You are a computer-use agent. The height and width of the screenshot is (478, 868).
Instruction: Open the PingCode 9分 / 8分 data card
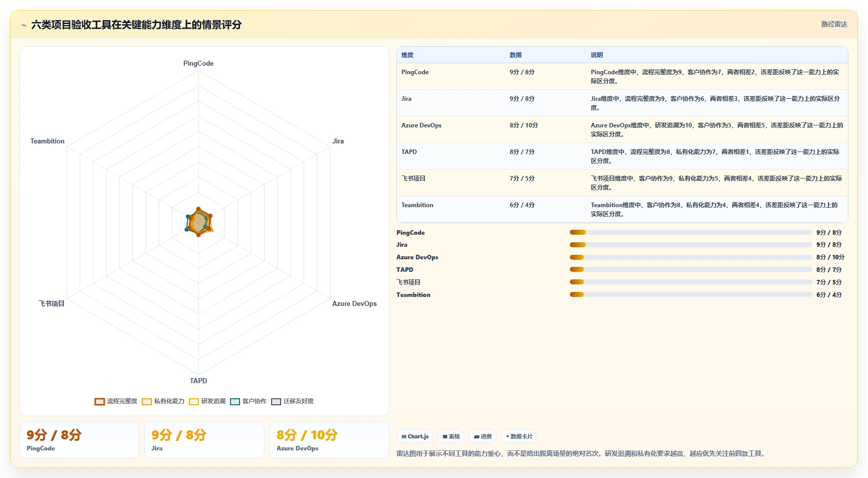pos(79,440)
